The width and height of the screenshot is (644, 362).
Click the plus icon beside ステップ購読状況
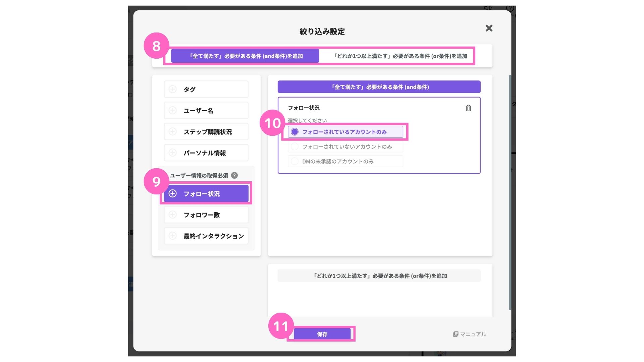tap(173, 131)
